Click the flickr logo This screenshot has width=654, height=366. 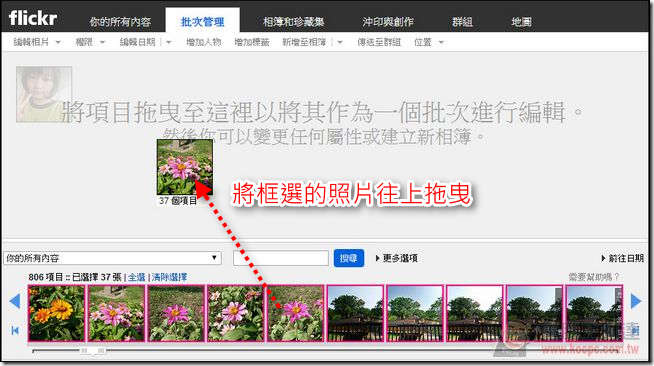[33, 18]
